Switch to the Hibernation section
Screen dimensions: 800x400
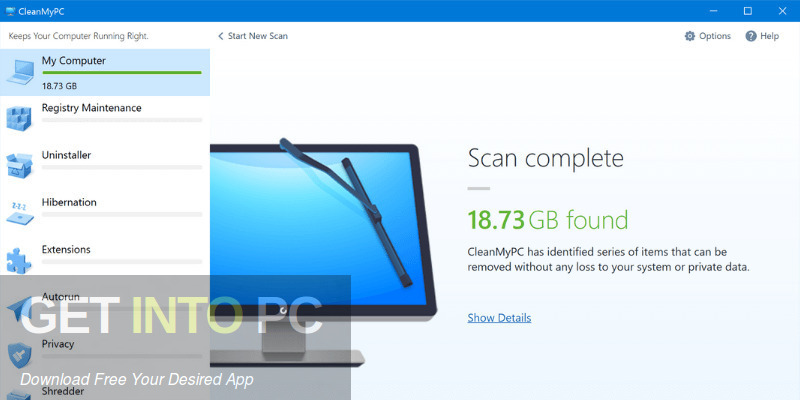click(x=105, y=214)
